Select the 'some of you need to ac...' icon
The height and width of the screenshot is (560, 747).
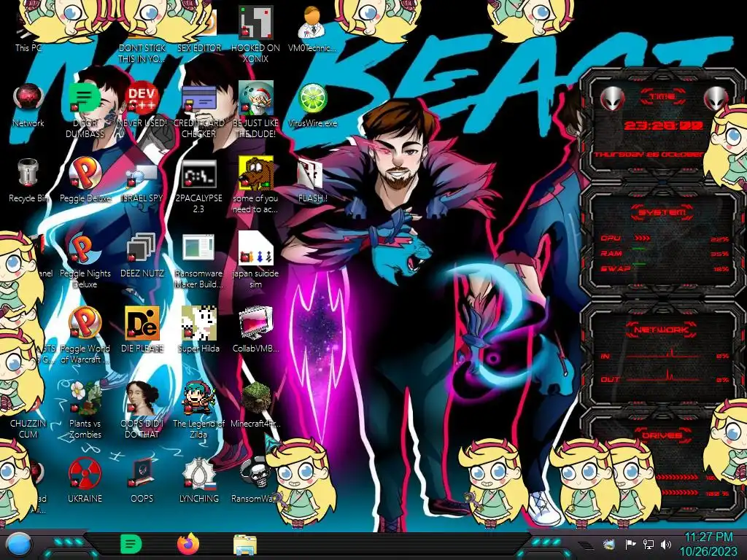255,184
